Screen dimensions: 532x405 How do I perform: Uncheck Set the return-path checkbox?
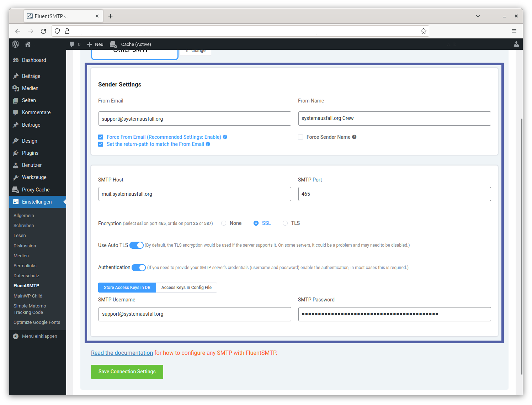point(101,144)
